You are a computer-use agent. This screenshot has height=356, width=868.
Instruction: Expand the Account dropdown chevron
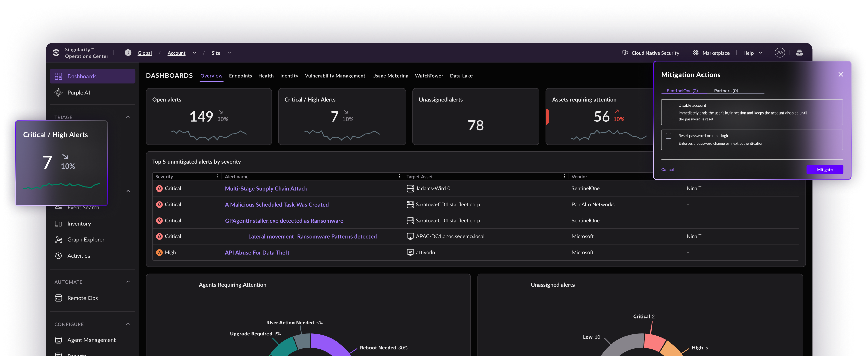tap(194, 53)
